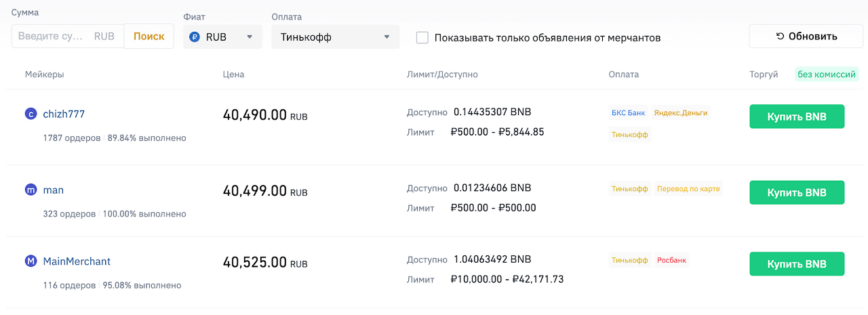
Task: Click chizh777 avatar icon
Action: [x=31, y=114]
